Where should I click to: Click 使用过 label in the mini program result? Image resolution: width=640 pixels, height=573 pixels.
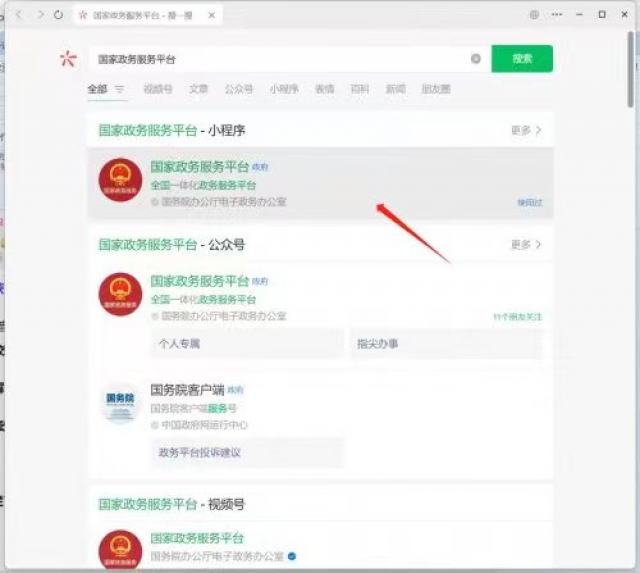click(530, 202)
